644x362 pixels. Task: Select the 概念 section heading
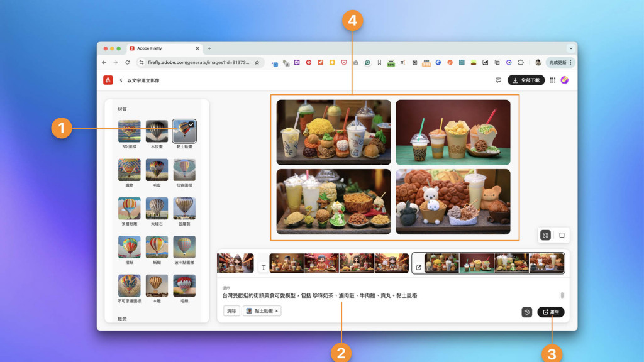122,319
